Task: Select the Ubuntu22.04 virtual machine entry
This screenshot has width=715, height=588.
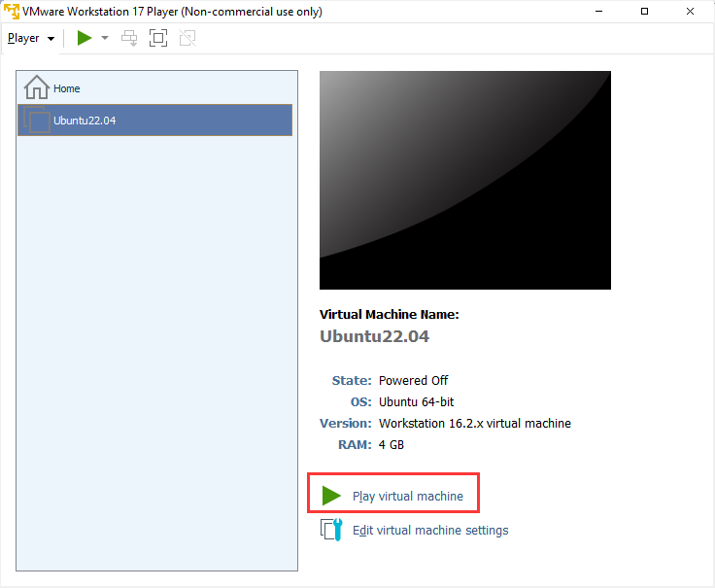Action: [154, 120]
